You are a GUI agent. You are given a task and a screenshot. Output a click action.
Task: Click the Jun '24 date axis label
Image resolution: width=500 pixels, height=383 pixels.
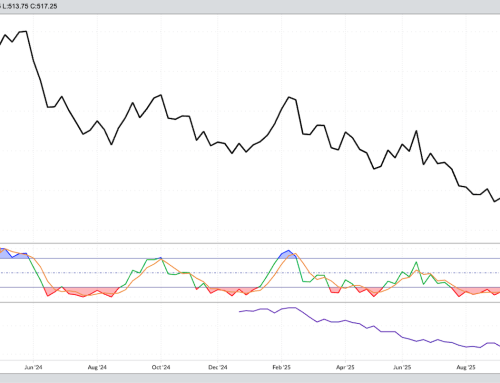point(33,367)
